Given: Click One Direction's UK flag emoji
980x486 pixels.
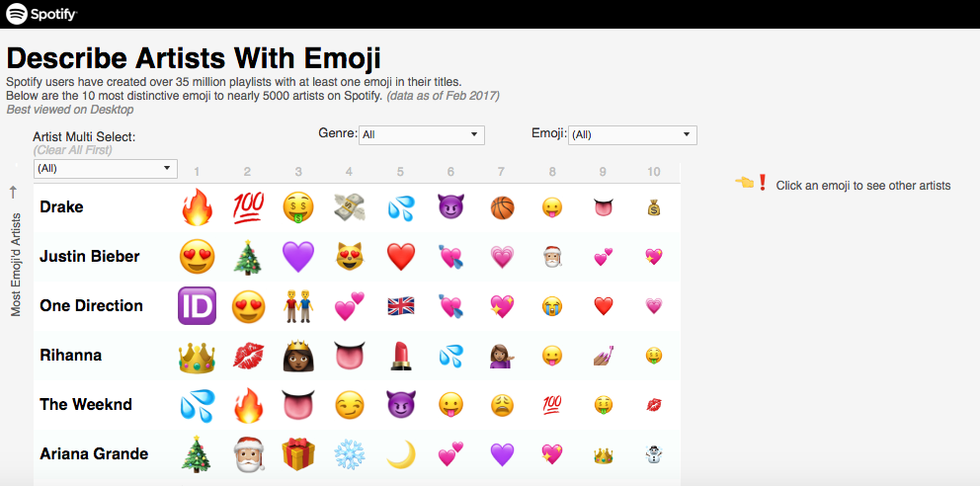Looking at the screenshot, I should tap(401, 306).
